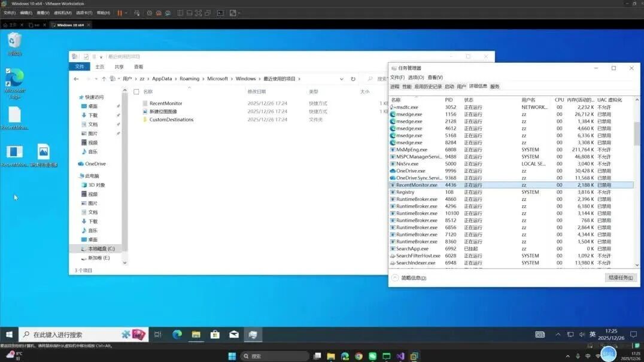Open File menu in Task Manager
The height and width of the screenshot is (362, 644).
(x=397, y=77)
